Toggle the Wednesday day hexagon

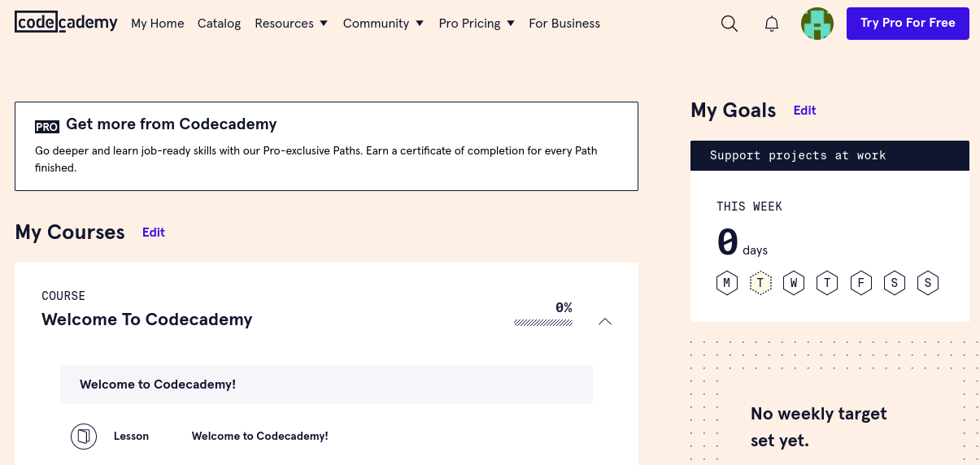coord(794,283)
